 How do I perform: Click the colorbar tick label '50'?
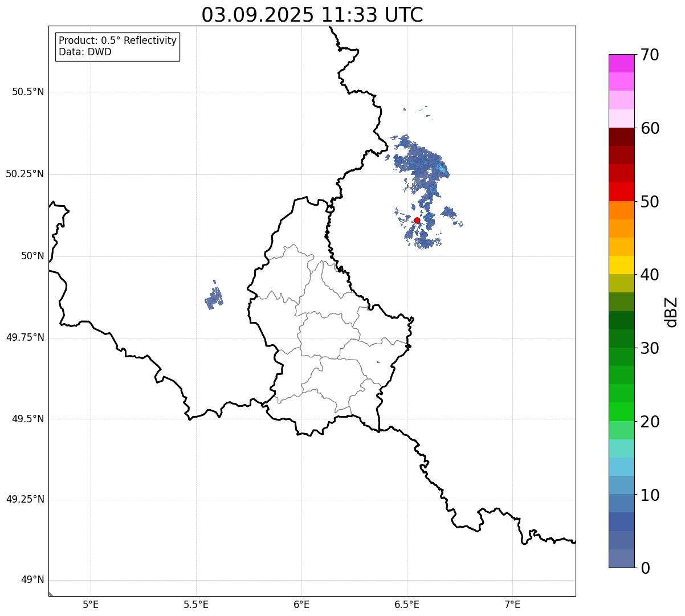(x=650, y=202)
